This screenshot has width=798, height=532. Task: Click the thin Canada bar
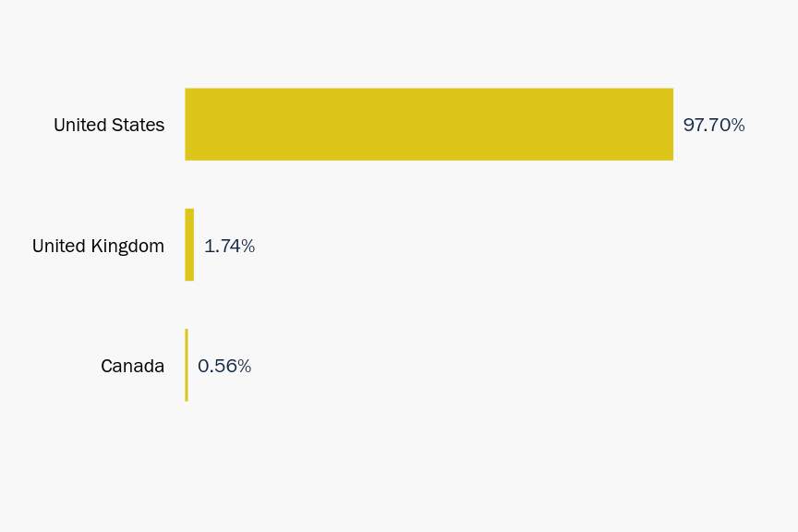click(187, 365)
